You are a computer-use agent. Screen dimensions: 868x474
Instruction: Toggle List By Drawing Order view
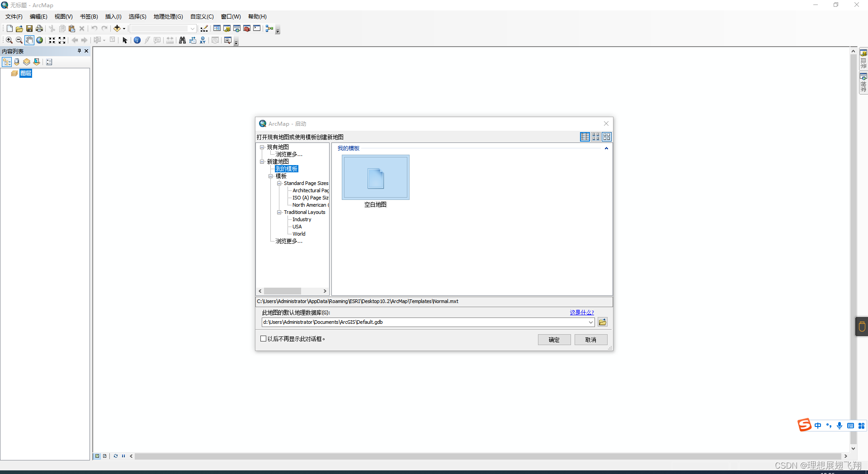7,62
